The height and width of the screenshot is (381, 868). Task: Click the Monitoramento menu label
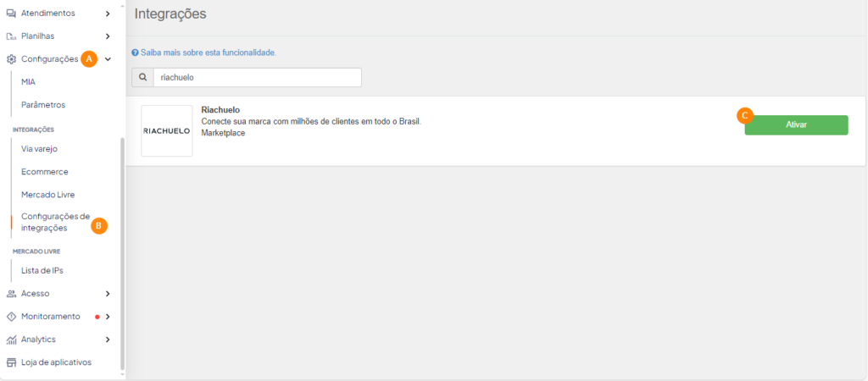50,317
